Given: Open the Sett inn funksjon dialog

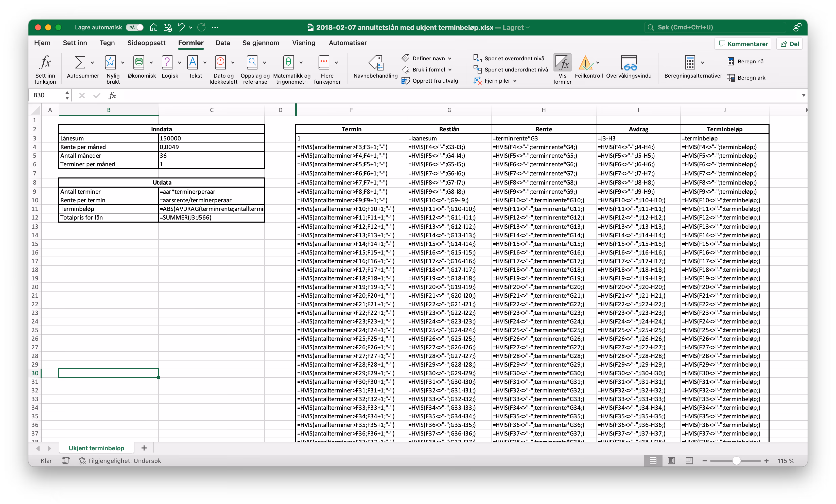Looking at the screenshot, I should (x=45, y=69).
